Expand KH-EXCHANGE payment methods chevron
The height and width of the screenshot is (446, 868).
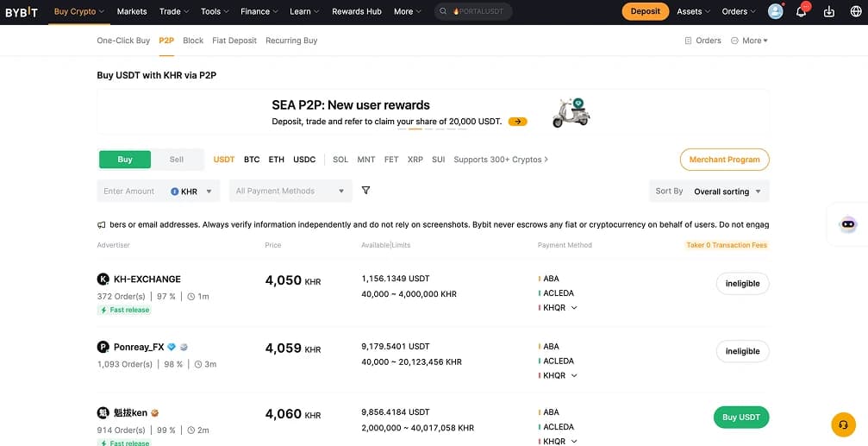[574, 308]
